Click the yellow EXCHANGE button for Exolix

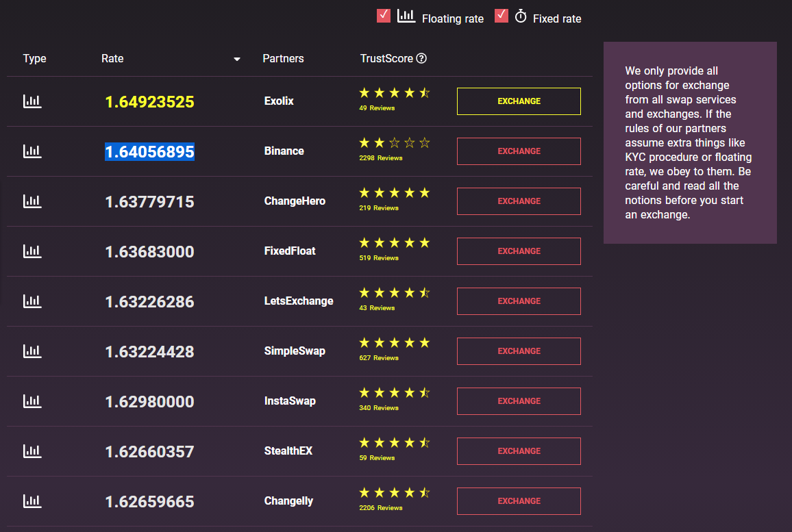(x=519, y=101)
